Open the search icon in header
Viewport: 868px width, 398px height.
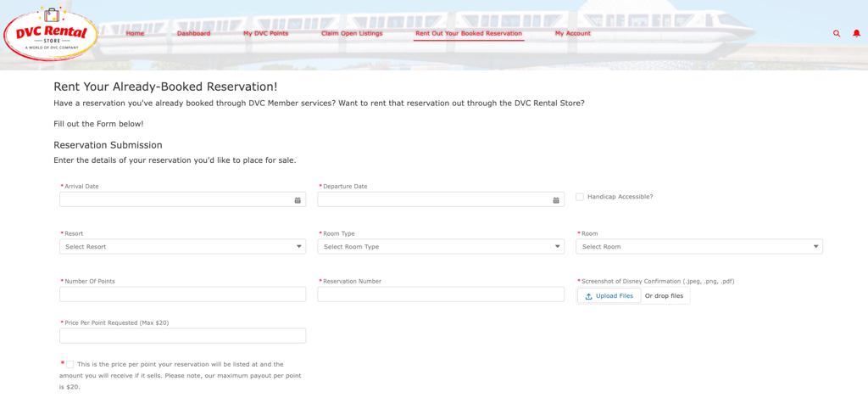(x=837, y=34)
